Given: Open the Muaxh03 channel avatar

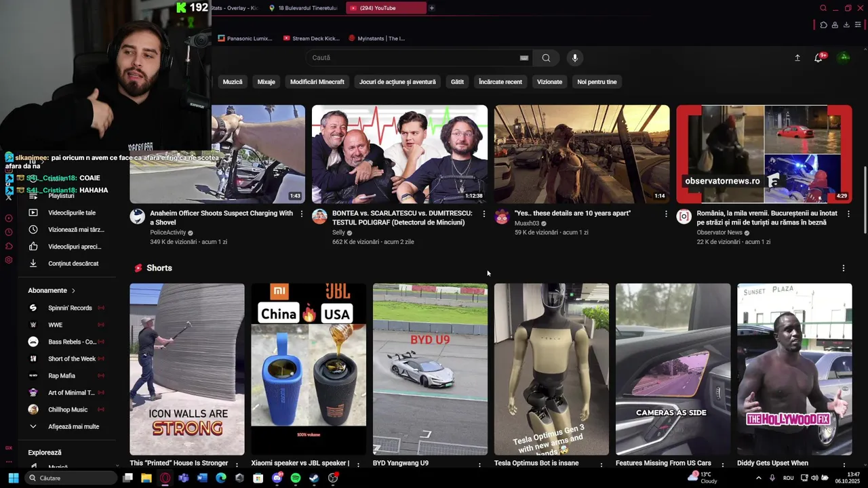Looking at the screenshot, I should coord(502,217).
